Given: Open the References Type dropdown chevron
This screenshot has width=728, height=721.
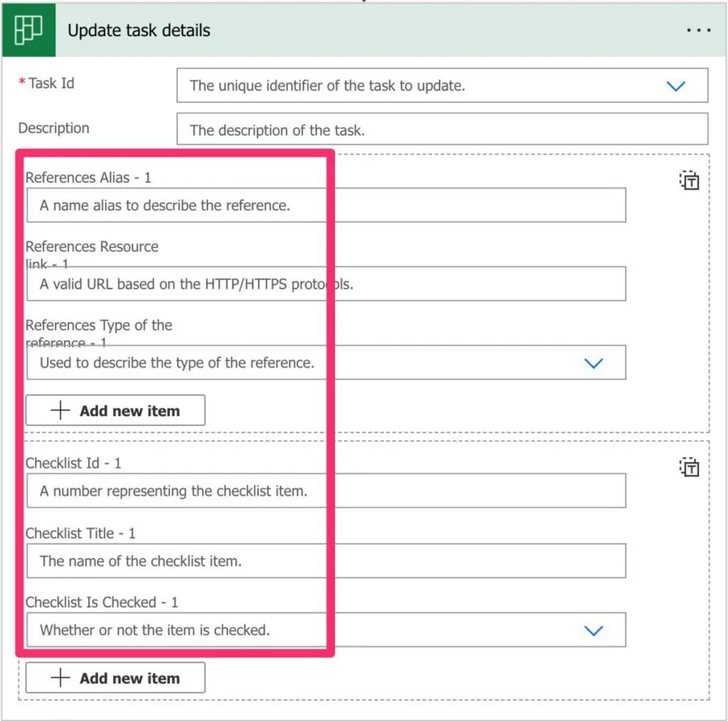Looking at the screenshot, I should tap(594, 363).
